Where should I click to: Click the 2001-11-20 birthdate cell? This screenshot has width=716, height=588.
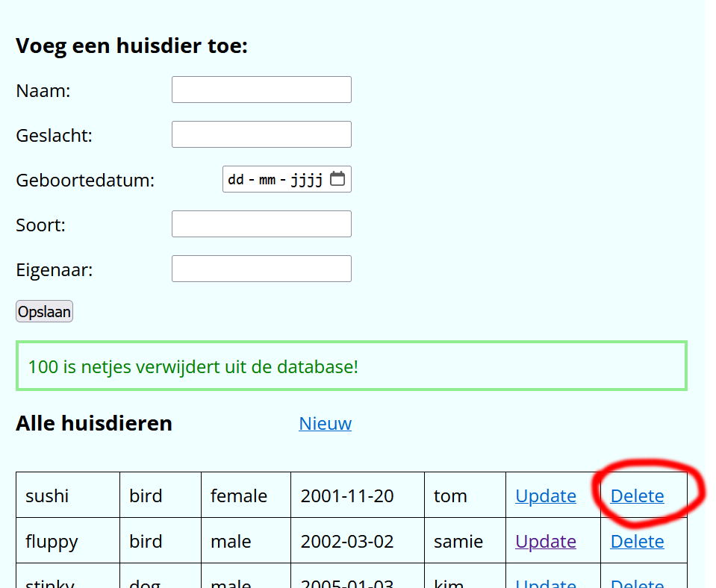[x=347, y=496]
